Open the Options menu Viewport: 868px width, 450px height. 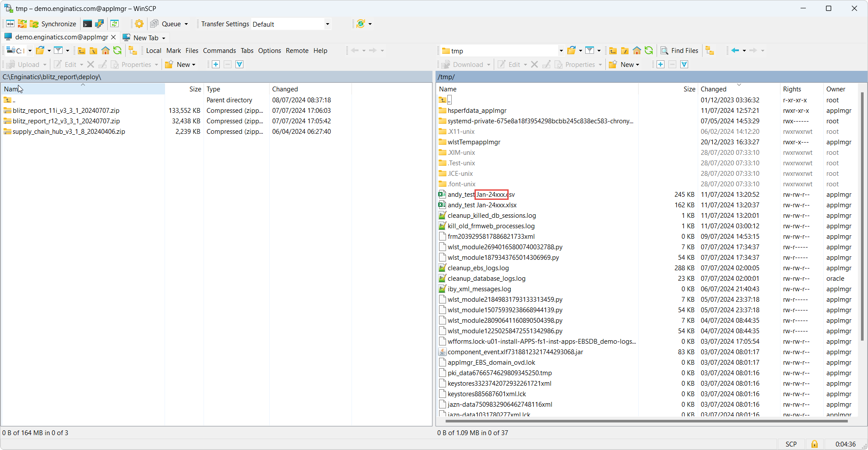pyautogui.click(x=270, y=51)
